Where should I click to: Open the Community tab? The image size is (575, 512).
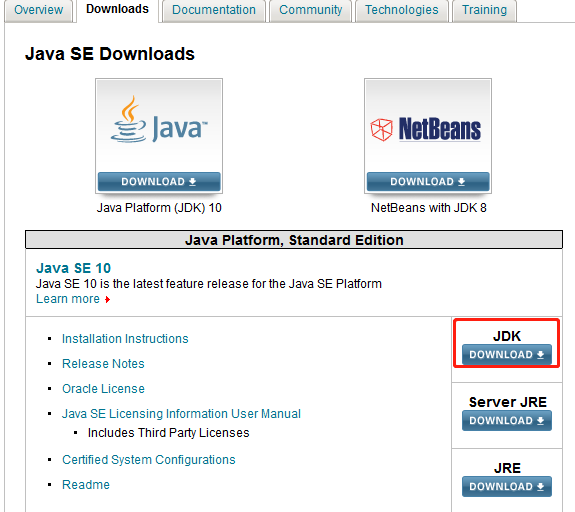(311, 10)
